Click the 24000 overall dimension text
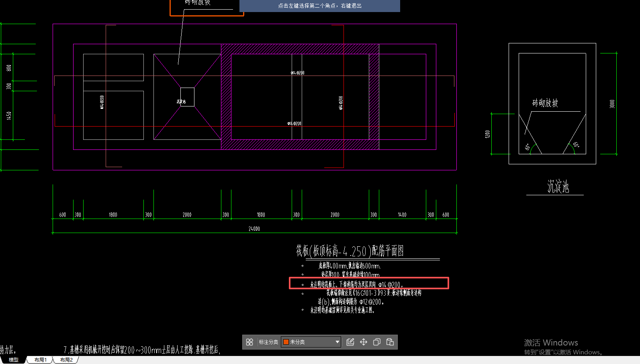The image size is (640, 364). [x=254, y=229]
